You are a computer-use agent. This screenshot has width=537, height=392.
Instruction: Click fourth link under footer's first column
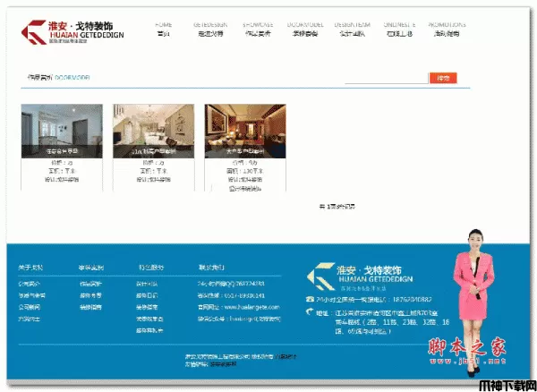(30, 319)
